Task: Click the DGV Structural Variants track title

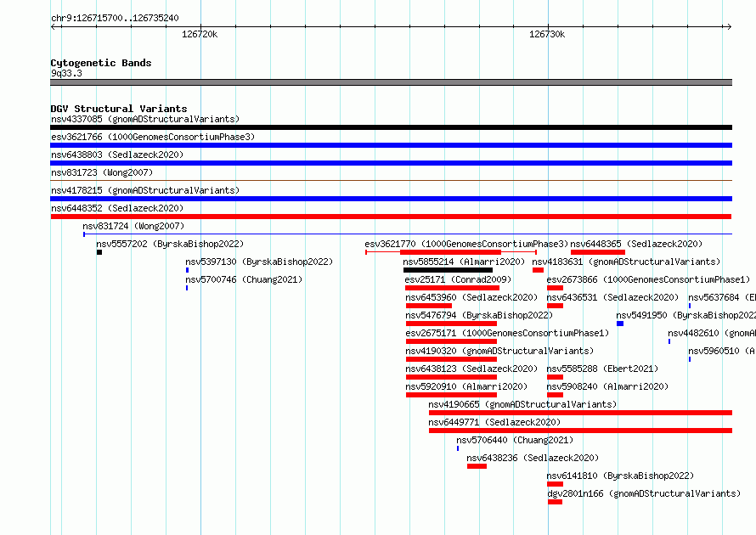Action: [119, 109]
